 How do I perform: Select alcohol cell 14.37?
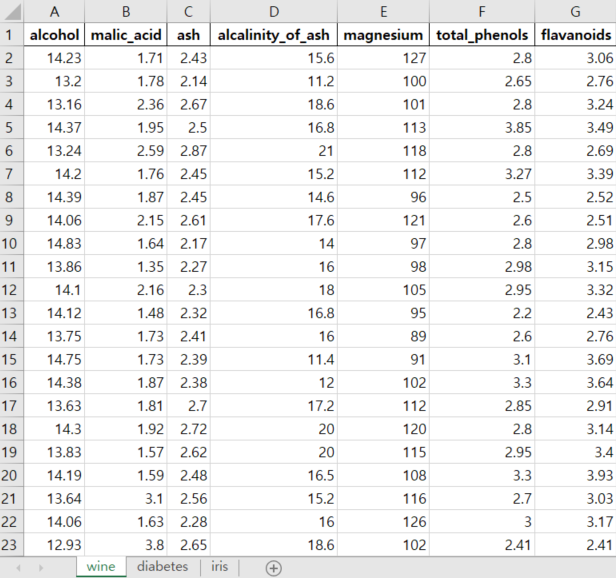pyautogui.click(x=54, y=128)
